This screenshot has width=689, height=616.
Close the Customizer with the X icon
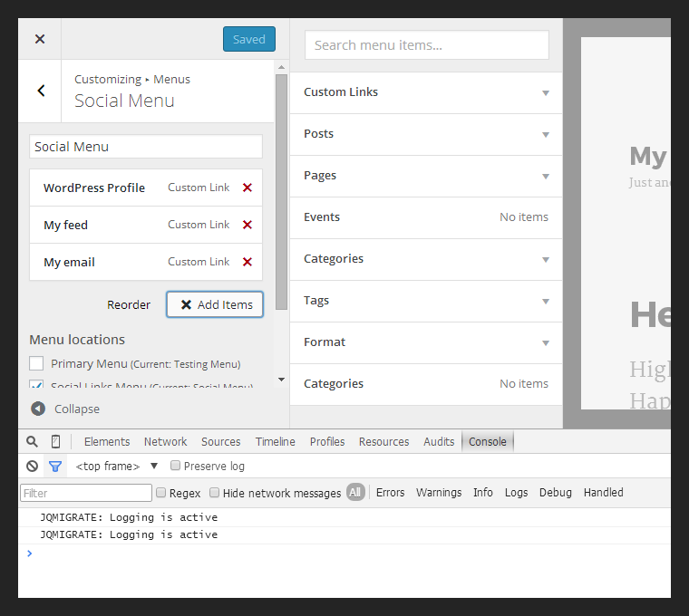(x=40, y=39)
